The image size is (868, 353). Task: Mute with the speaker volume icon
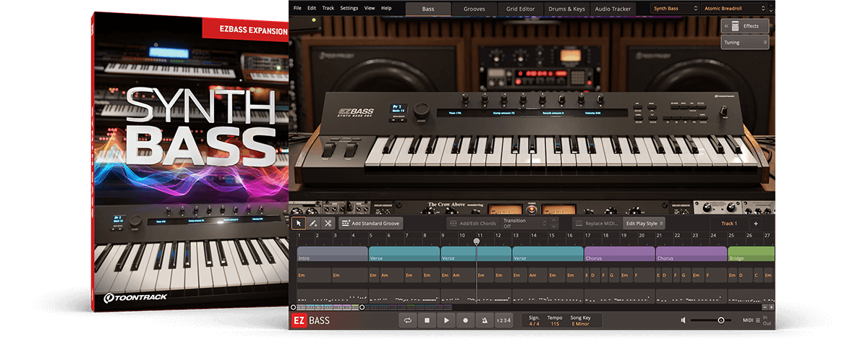(684, 320)
